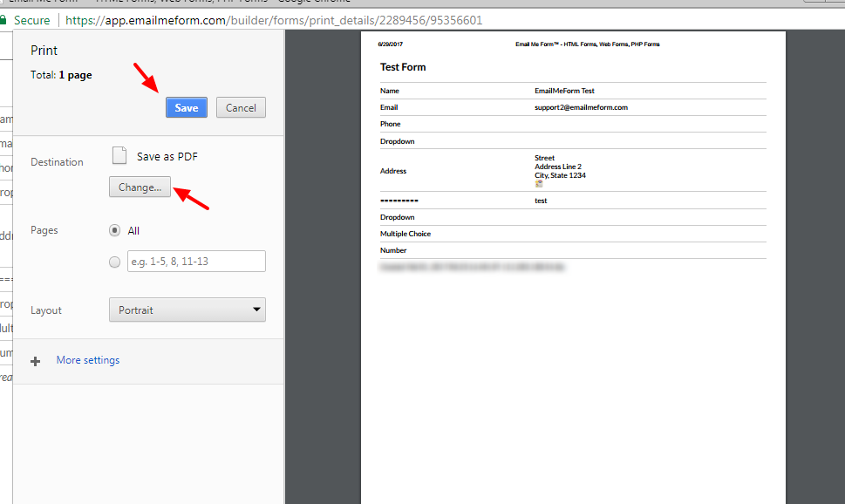This screenshot has height=504, width=845.
Task: Select the URL in the address bar
Action: pos(274,20)
